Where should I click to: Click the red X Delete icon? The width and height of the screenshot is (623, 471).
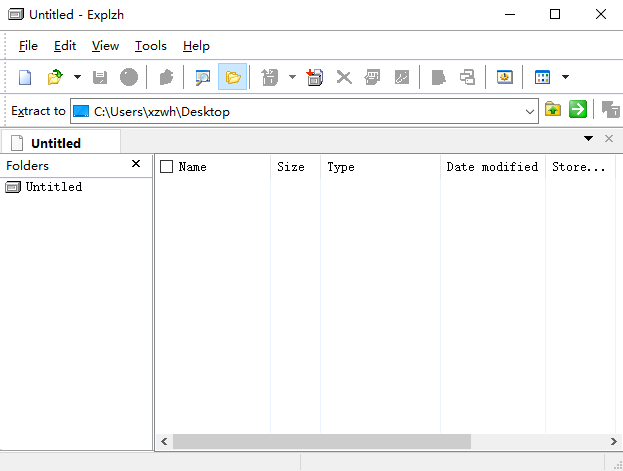click(344, 77)
